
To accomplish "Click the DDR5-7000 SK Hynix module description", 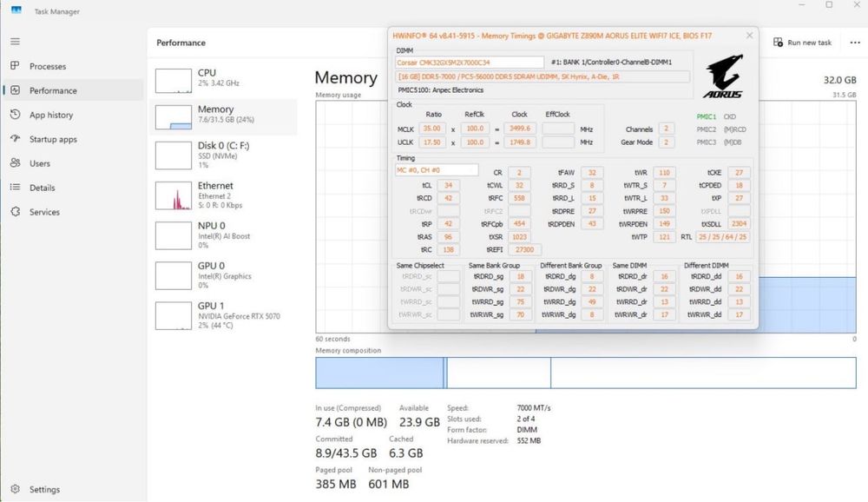I will tap(542, 77).
